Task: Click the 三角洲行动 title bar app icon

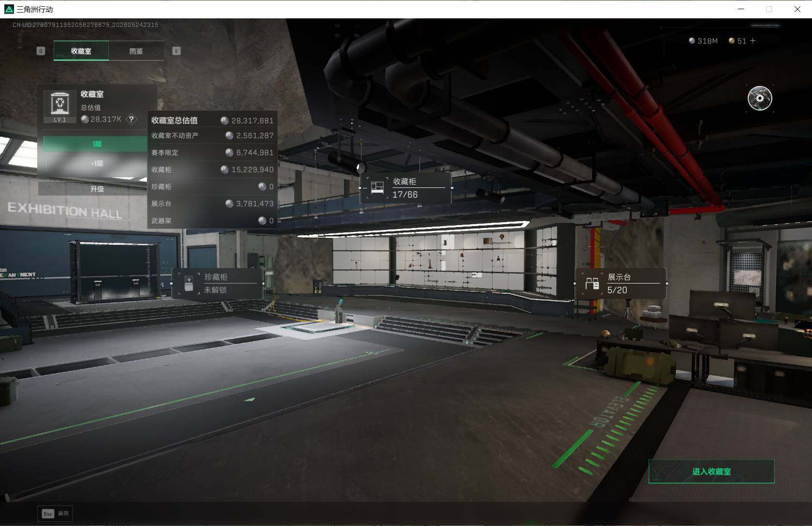Action: [9, 9]
